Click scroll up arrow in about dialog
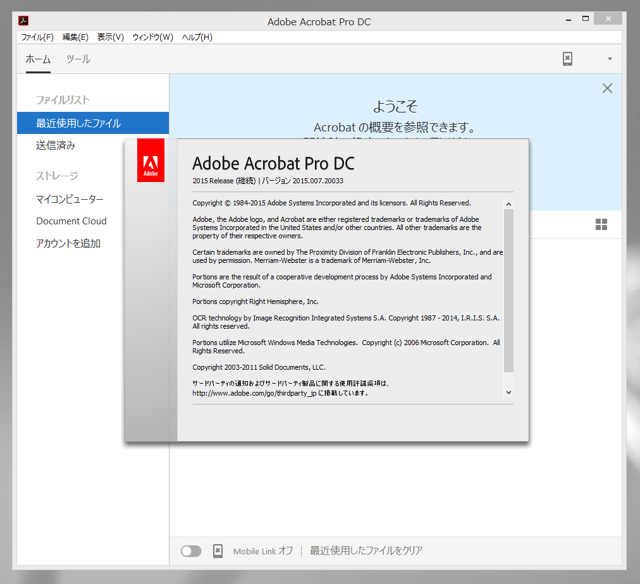 pos(508,204)
